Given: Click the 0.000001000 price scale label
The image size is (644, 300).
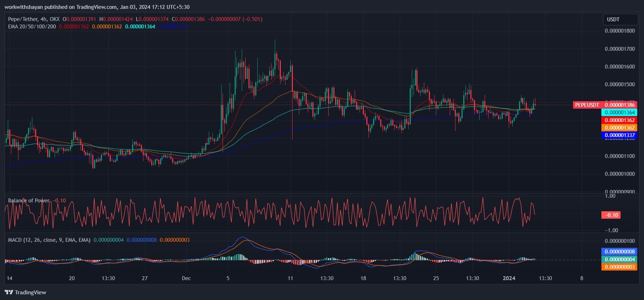Looking at the screenshot, I should (620, 174).
